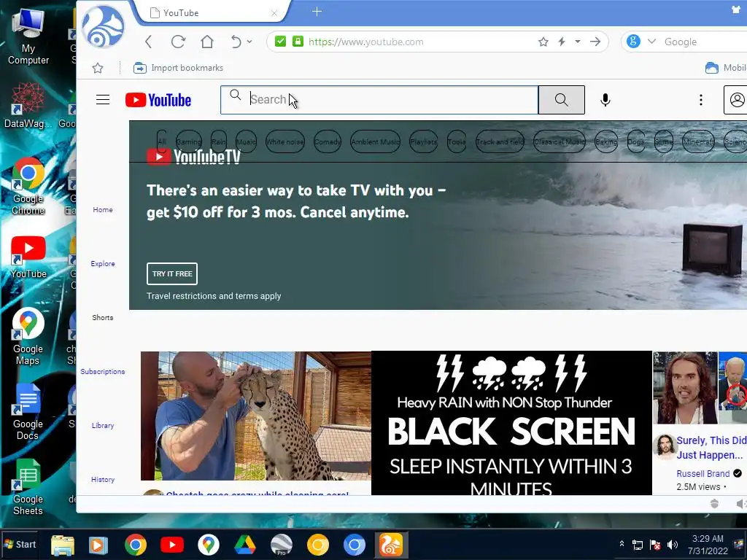Viewport: 747px width, 560px height.
Task: Search with voice microphone icon
Action: [x=605, y=100]
